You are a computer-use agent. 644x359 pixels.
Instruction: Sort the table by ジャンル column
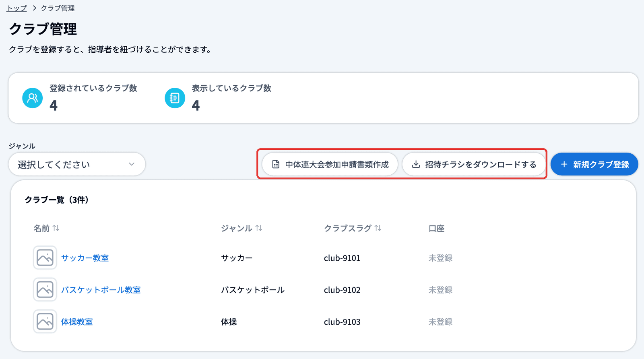click(x=242, y=228)
